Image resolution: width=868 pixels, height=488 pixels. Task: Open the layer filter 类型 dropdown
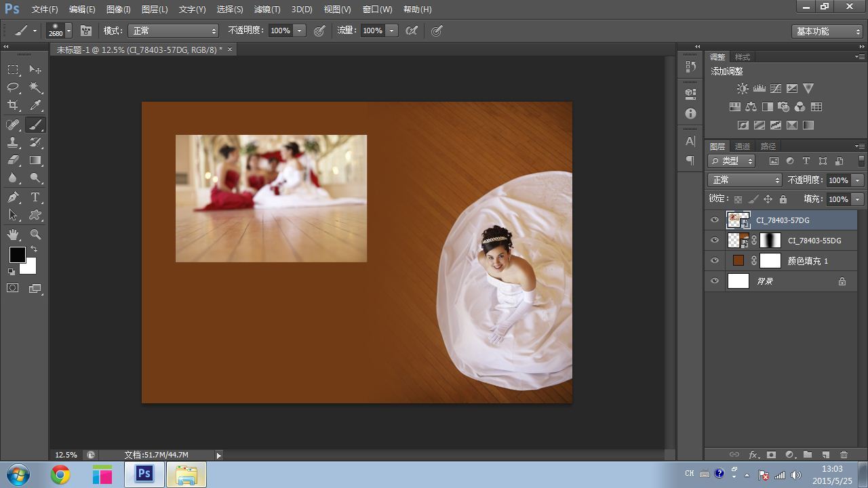click(x=732, y=161)
